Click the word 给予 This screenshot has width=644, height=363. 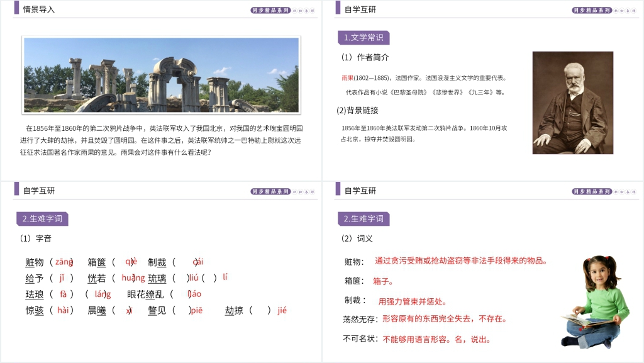pyautogui.click(x=35, y=279)
